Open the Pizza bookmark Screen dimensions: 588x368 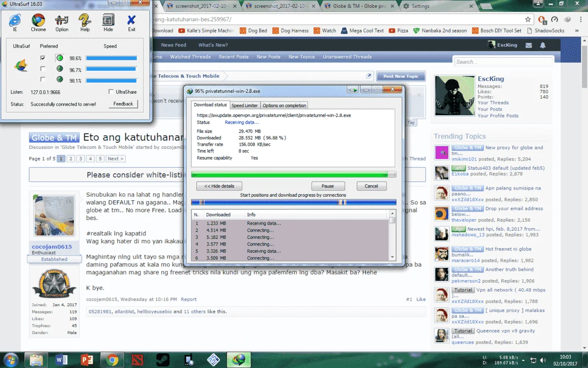tap(398, 30)
